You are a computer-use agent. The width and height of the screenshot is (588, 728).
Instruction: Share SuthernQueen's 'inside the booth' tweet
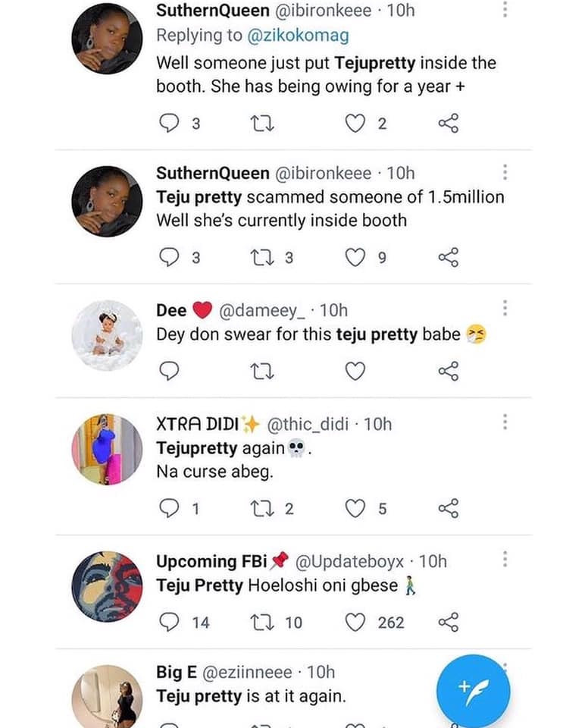click(449, 124)
